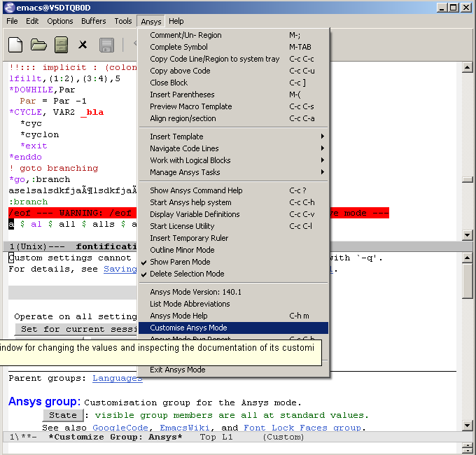476x455 pixels.
Task: Select Align region/section
Action: click(x=233, y=118)
